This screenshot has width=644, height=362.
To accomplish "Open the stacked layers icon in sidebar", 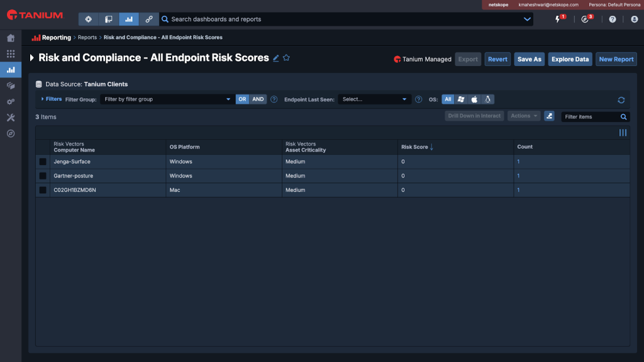I will (11, 86).
